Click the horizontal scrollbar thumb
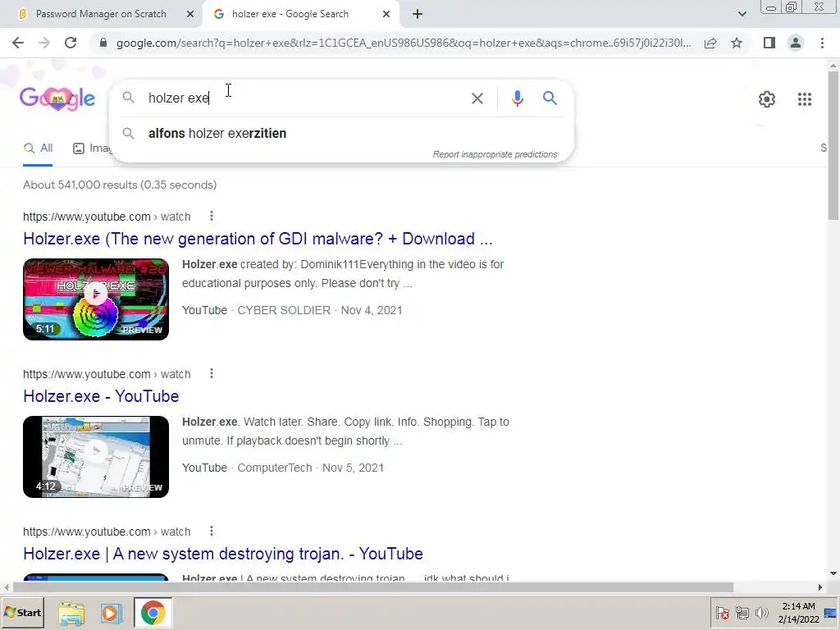This screenshot has height=630, width=840. click(372, 587)
